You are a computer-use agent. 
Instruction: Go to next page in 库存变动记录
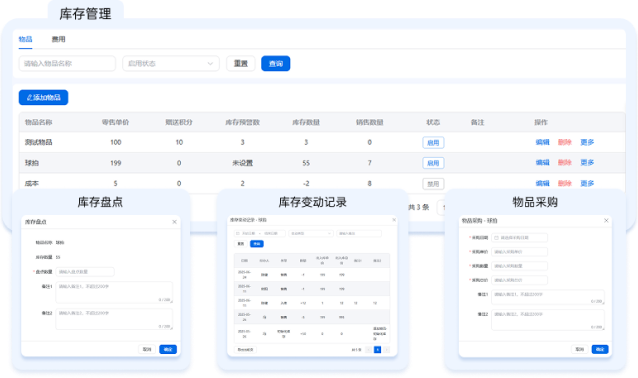387,350
